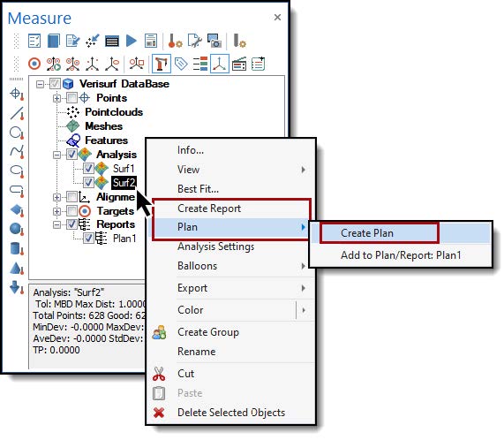Click the blue play arrow icon
Viewport: 504px width, 440px height.
(132, 41)
